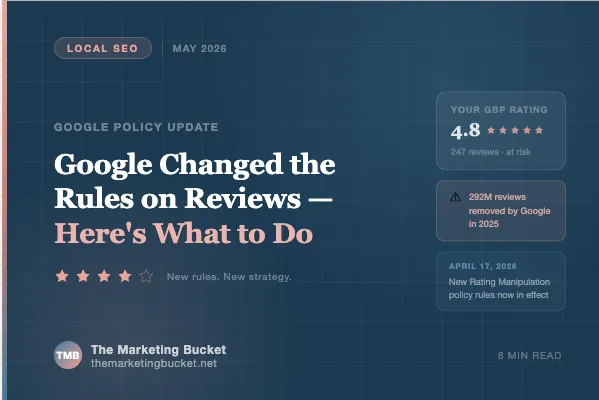Click the 4.8 rating number

click(x=465, y=131)
